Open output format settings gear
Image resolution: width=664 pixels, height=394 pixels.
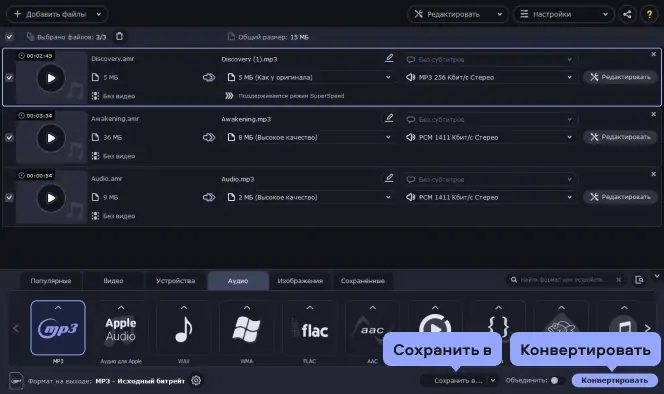(196, 380)
